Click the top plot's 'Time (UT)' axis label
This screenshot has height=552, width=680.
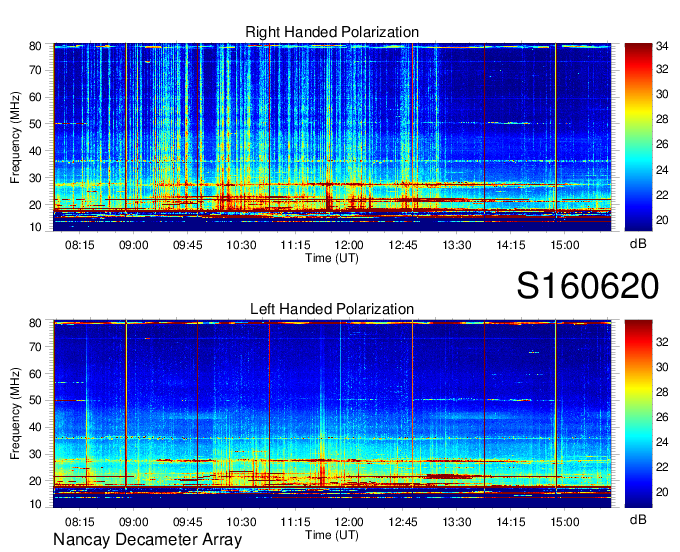[332, 258]
